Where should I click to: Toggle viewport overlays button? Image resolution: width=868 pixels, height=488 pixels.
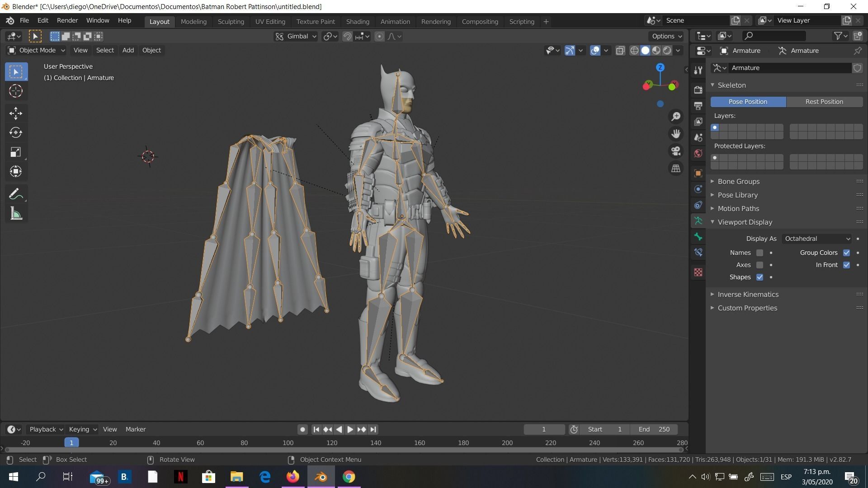point(595,51)
